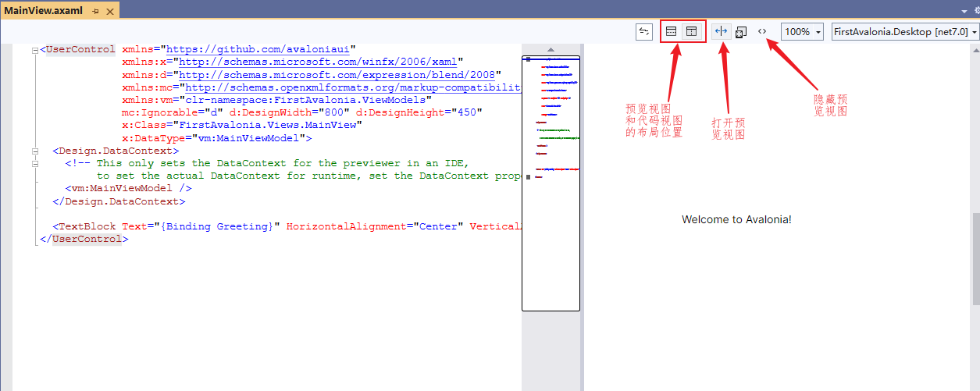Click comment line "This only sets the DataContext"

[x=267, y=163]
